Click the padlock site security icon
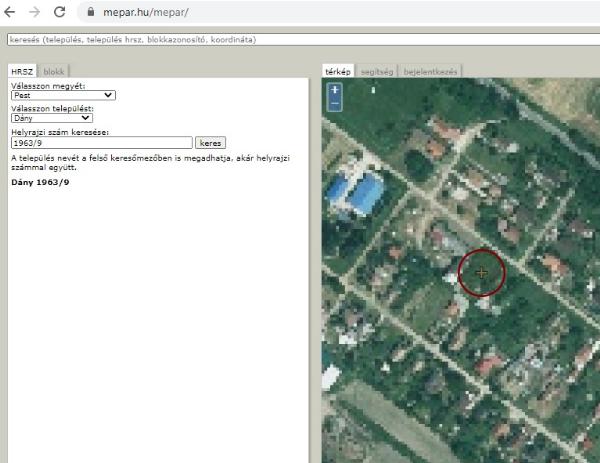Image resolution: width=600 pixels, height=463 pixels. coord(90,14)
